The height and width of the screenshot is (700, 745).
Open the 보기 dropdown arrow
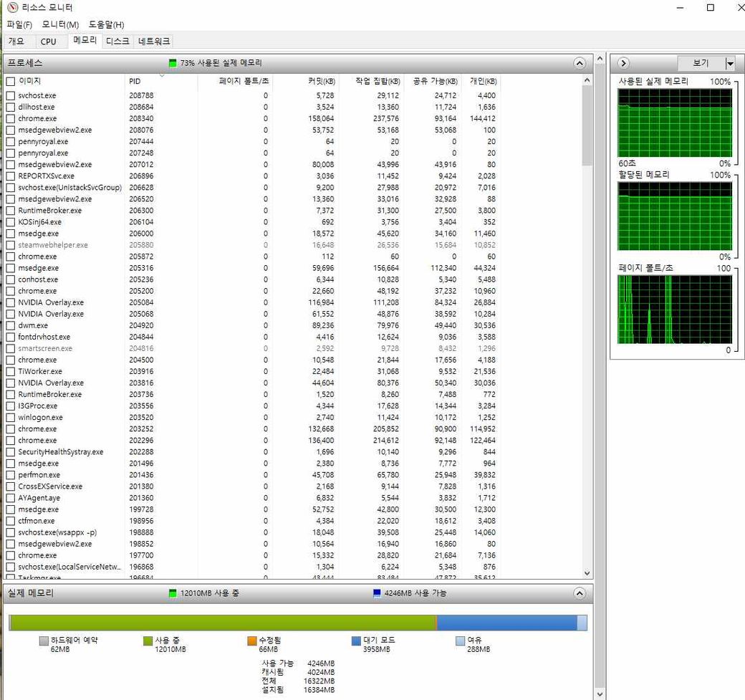tap(729, 64)
